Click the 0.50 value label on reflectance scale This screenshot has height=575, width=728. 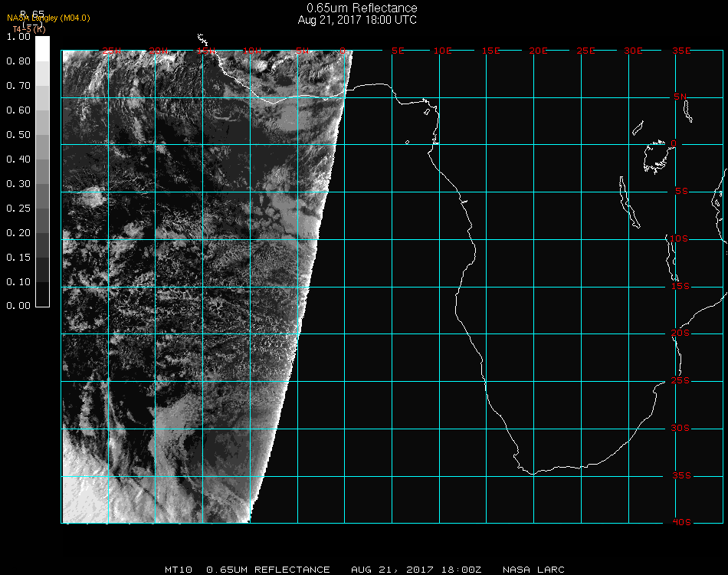pyautogui.click(x=18, y=135)
